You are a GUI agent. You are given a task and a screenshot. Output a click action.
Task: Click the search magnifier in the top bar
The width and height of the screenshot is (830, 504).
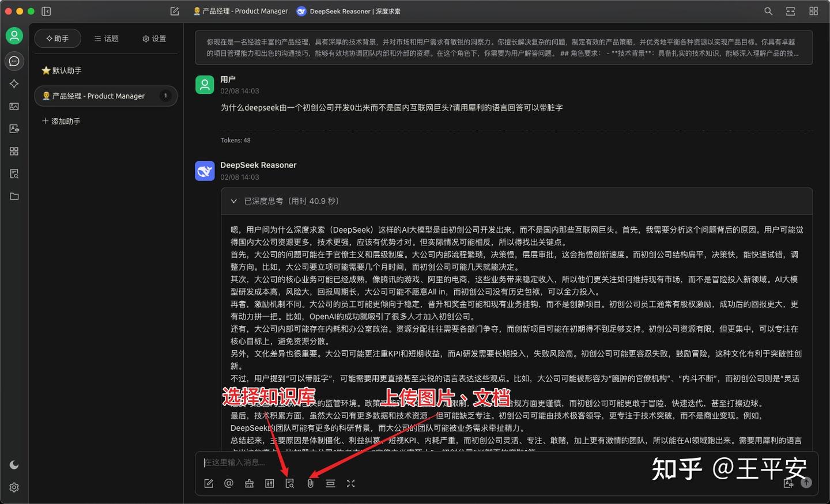pyautogui.click(x=768, y=11)
